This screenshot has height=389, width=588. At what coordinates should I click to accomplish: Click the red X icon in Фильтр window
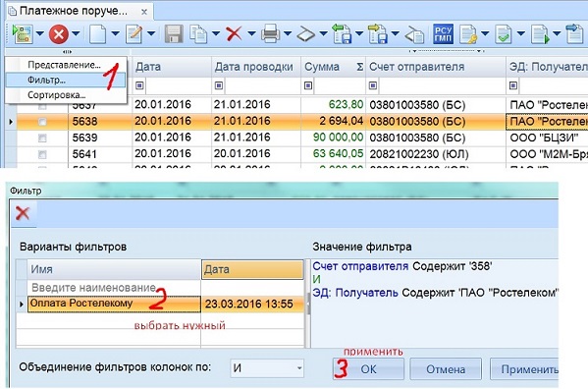point(23,213)
